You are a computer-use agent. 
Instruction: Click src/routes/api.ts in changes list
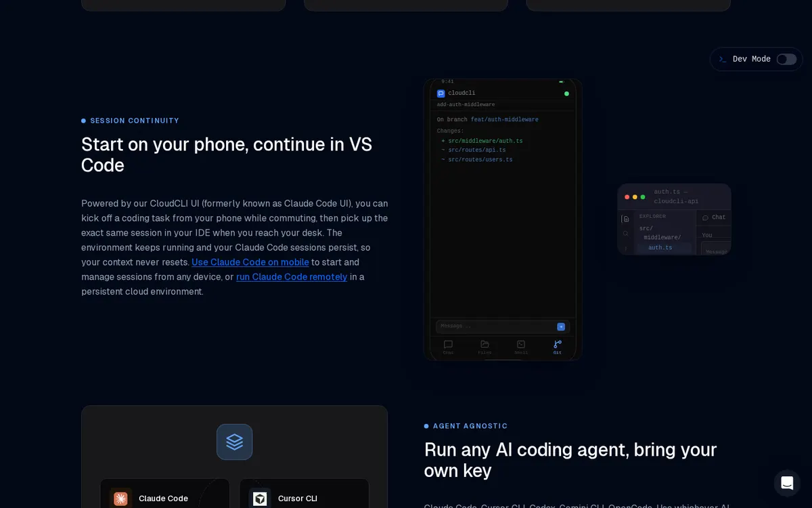coord(477,150)
